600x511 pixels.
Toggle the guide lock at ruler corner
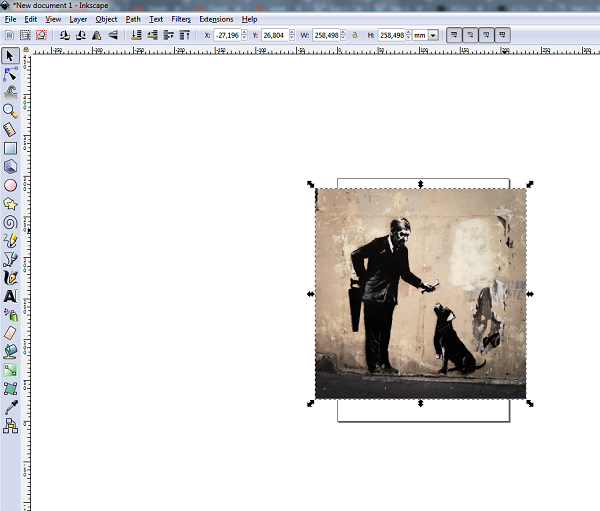coord(26,49)
